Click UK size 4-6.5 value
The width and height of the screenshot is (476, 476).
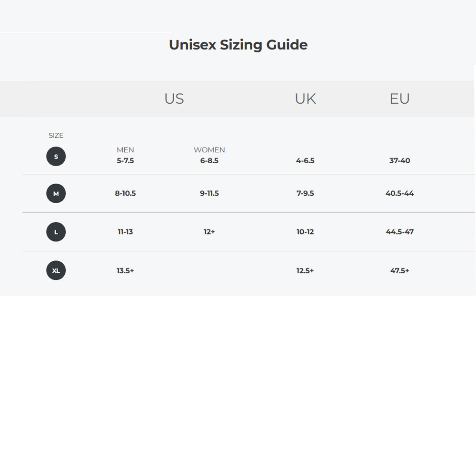[305, 161]
